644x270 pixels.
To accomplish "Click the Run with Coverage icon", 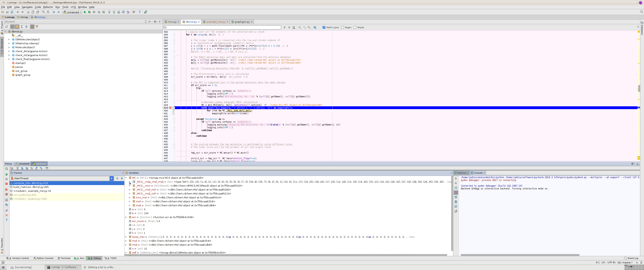I will coord(94,12).
